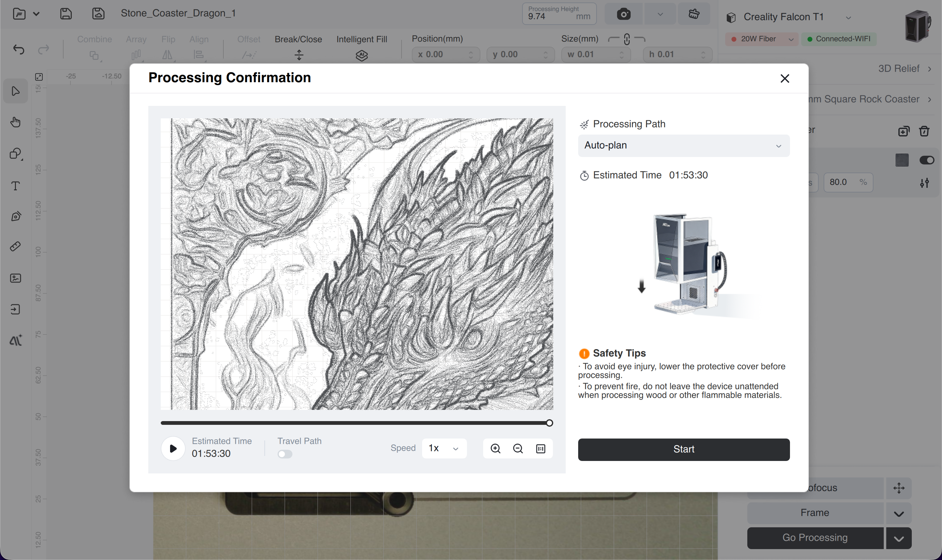Open the 20W Fiber laser selector

coord(762,39)
